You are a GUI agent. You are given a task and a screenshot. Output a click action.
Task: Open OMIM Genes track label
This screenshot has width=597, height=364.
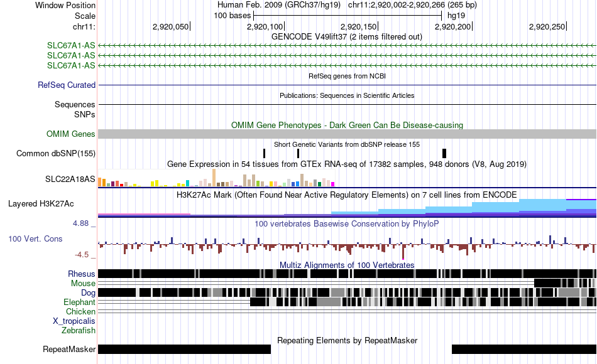(x=71, y=134)
